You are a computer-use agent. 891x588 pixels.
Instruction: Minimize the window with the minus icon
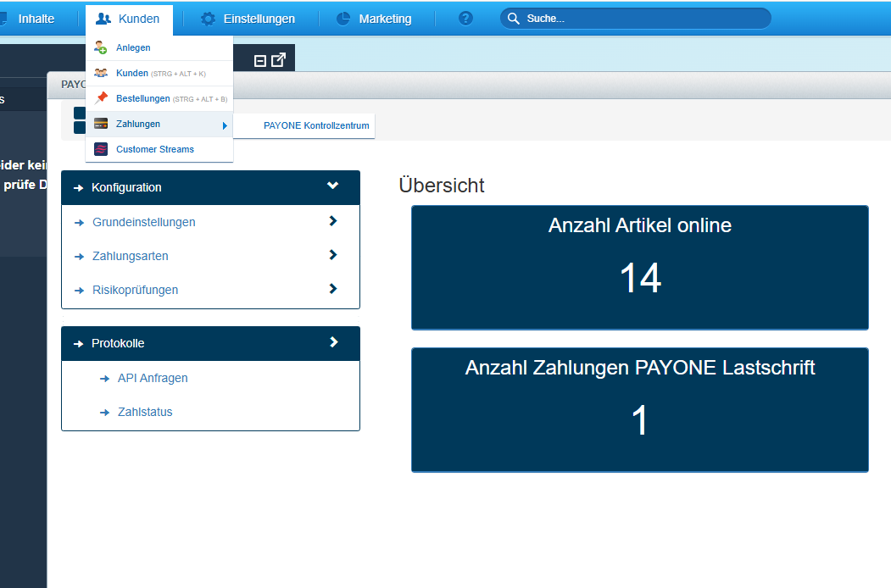click(260, 61)
